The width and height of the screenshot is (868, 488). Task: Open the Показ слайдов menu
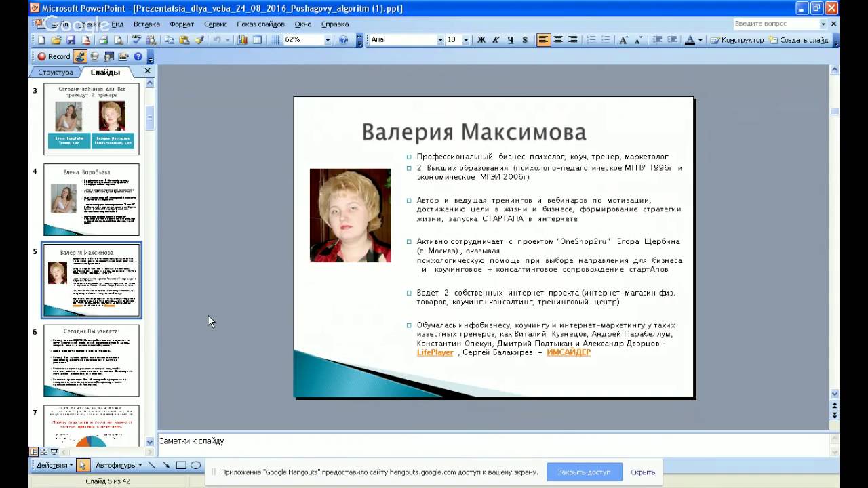260,24
